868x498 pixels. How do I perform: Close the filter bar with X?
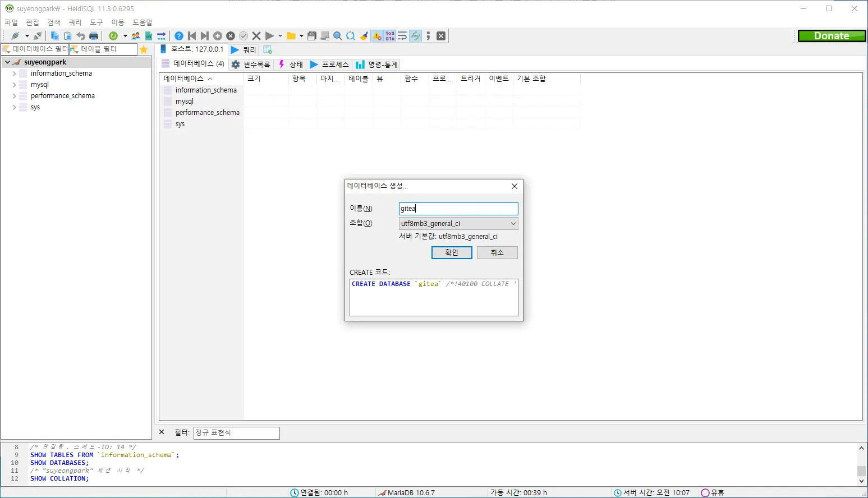[162, 432]
